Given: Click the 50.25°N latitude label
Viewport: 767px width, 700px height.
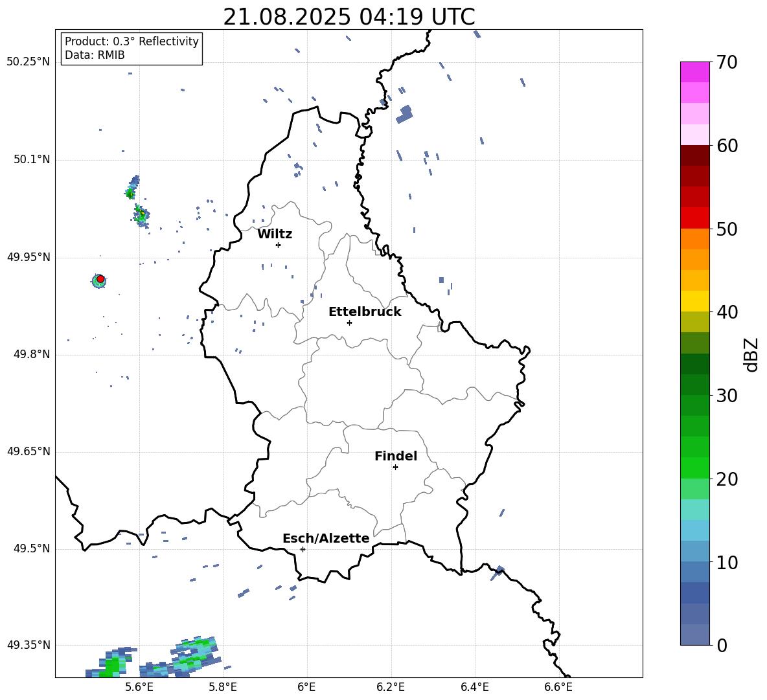Looking at the screenshot, I should [29, 62].
